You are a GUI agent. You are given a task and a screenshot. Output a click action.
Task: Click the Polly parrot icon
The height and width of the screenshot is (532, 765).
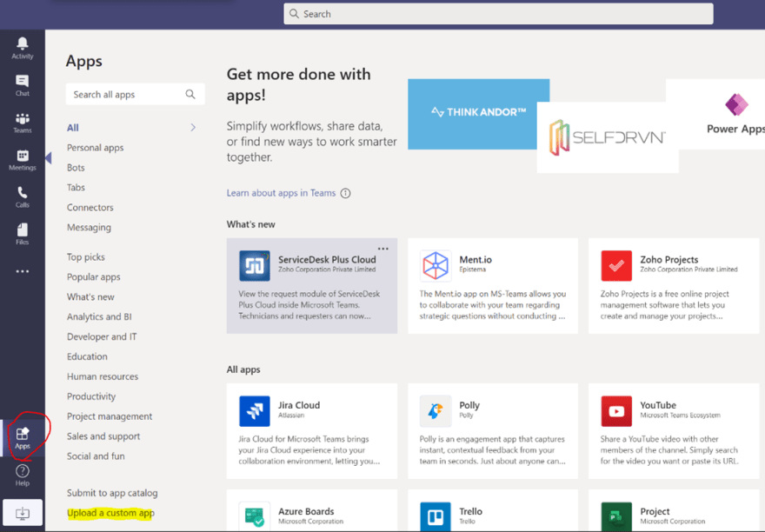(x=436, y=411)
